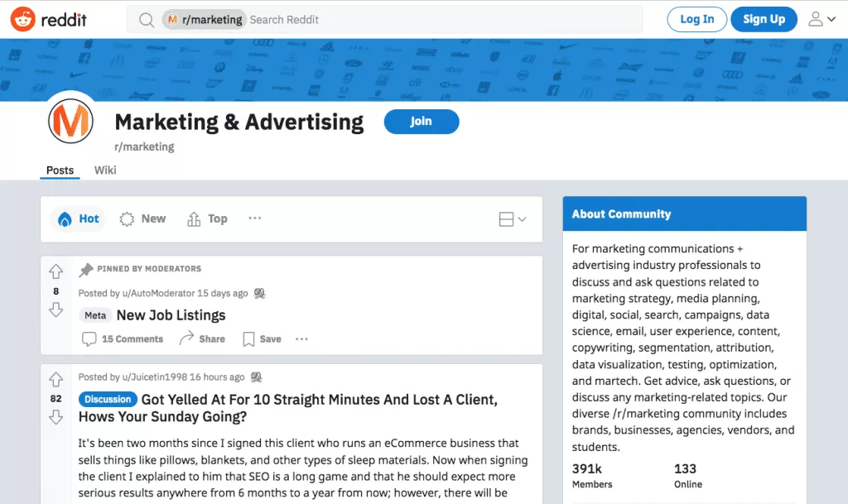Viewport: 848px width, 504px height.
Task: Click the Reddit snoo logo icon
Action: click(22, 19)
